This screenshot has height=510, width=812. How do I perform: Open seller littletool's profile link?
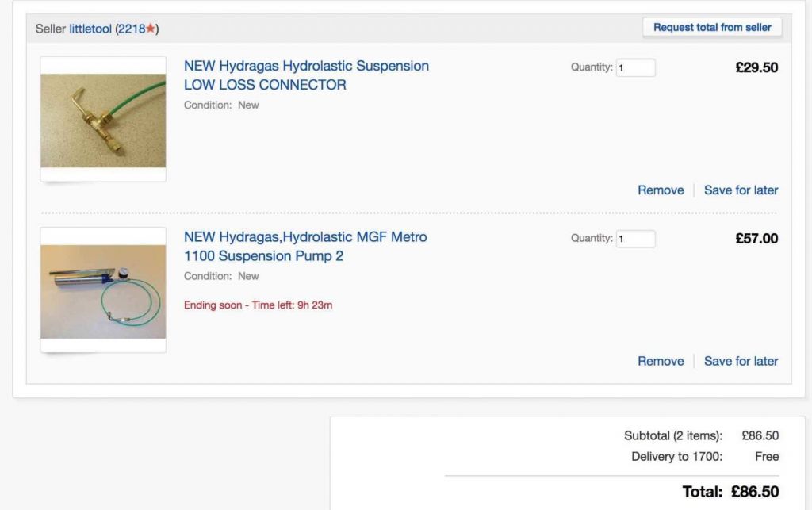pos(90,29)
